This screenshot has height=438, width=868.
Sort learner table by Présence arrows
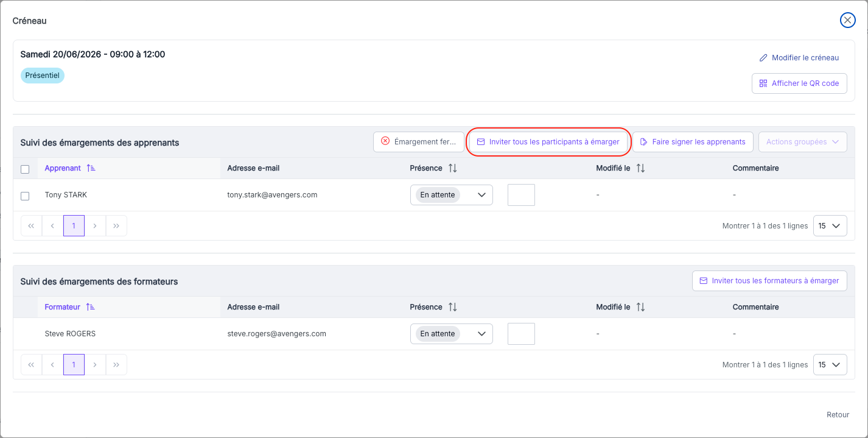[453, 168]
